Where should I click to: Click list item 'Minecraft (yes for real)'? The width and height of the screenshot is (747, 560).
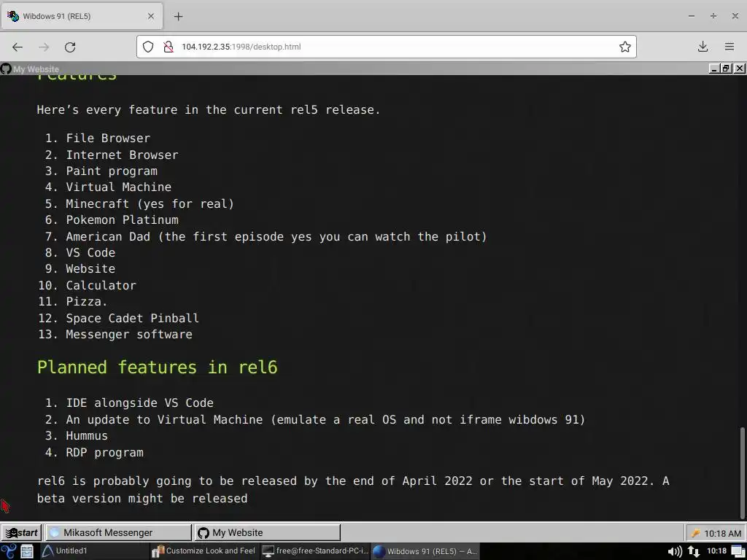tap(150, 204)
